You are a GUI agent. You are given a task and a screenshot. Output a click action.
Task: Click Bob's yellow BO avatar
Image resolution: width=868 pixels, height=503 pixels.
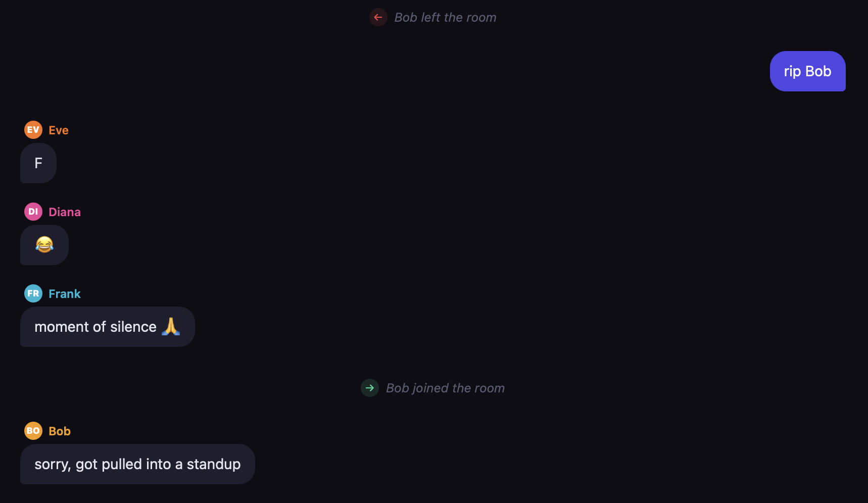pyautogui.click(x=33, y=431)
